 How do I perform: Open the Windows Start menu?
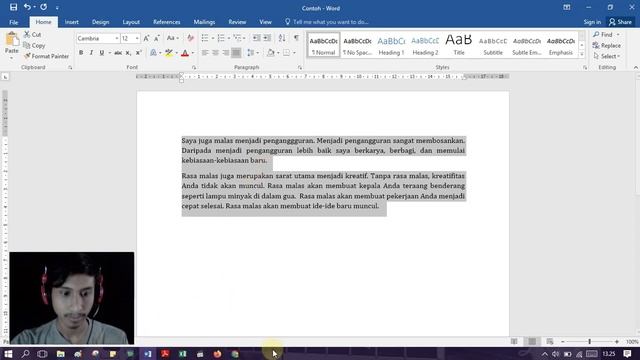click(8, 353)
